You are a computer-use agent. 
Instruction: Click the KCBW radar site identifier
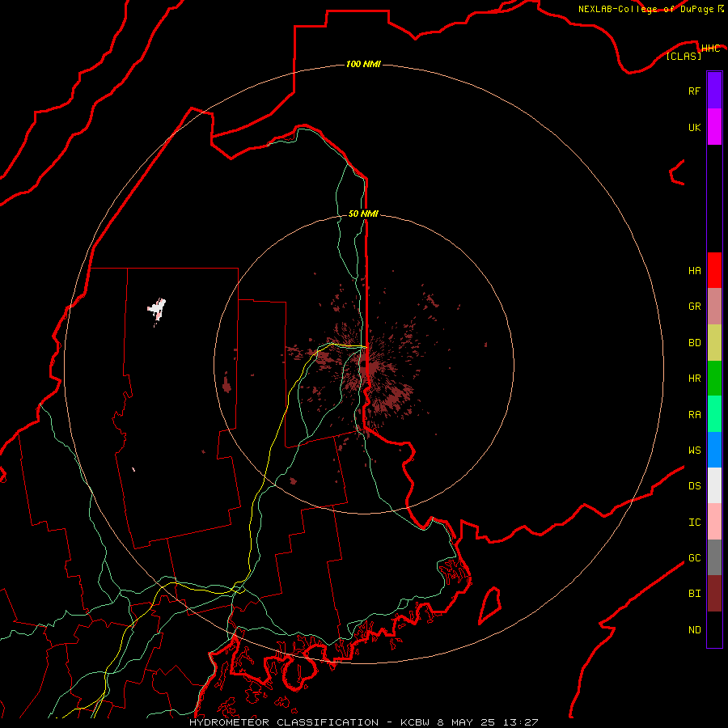tap(415, 722)
